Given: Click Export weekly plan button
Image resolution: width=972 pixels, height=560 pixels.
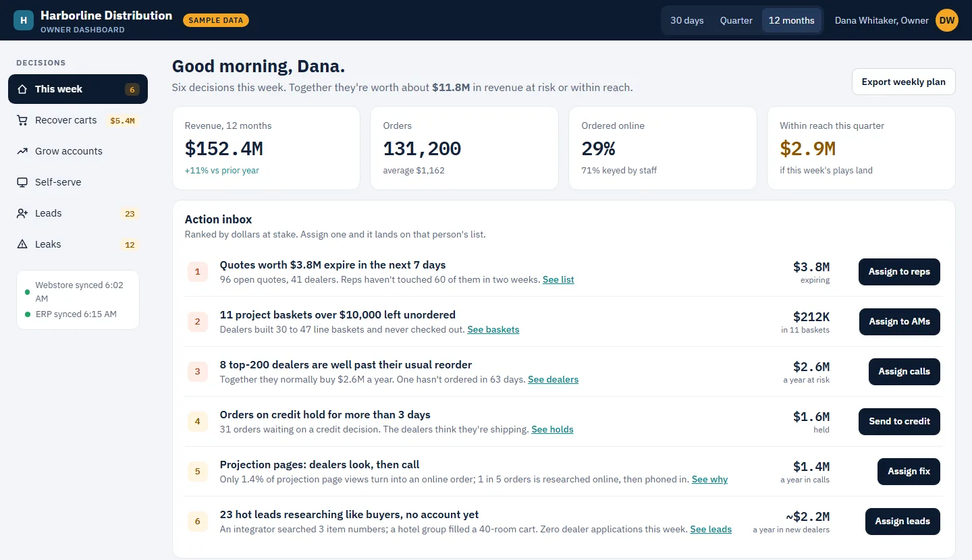Looking at the screenshot, I should [904, 82].
